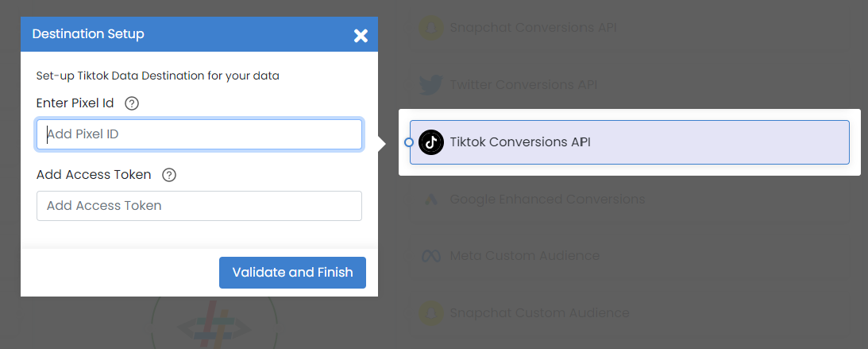
Task: Focus the Add Access Token field
Action: [x=199, y=206]
